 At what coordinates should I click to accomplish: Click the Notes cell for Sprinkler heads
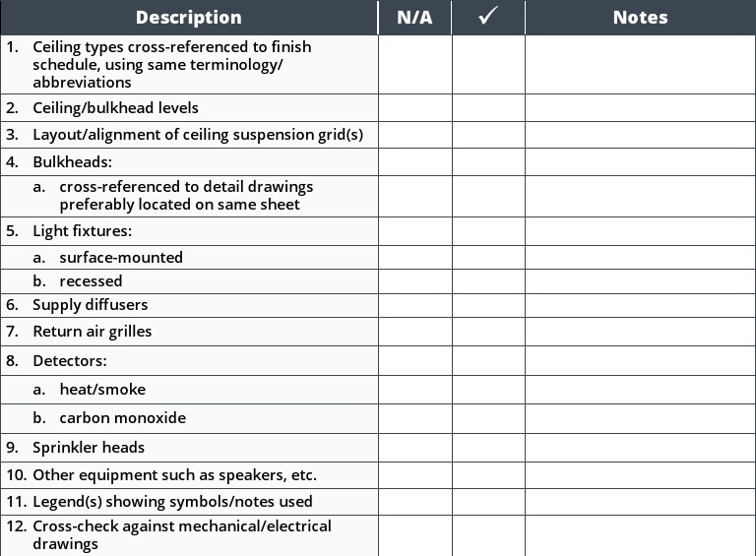click(x=640, y=448)
